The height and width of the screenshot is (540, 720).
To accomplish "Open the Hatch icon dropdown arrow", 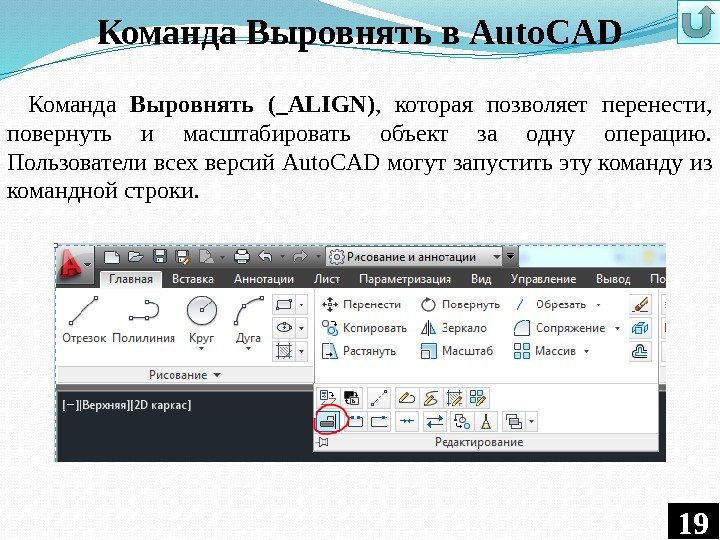I will click(x=302, y=351).
